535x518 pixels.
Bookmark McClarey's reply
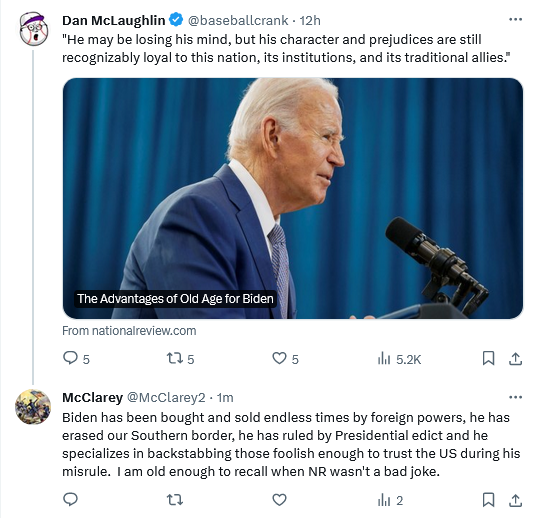pyautogui.click(x=488, y=500)
